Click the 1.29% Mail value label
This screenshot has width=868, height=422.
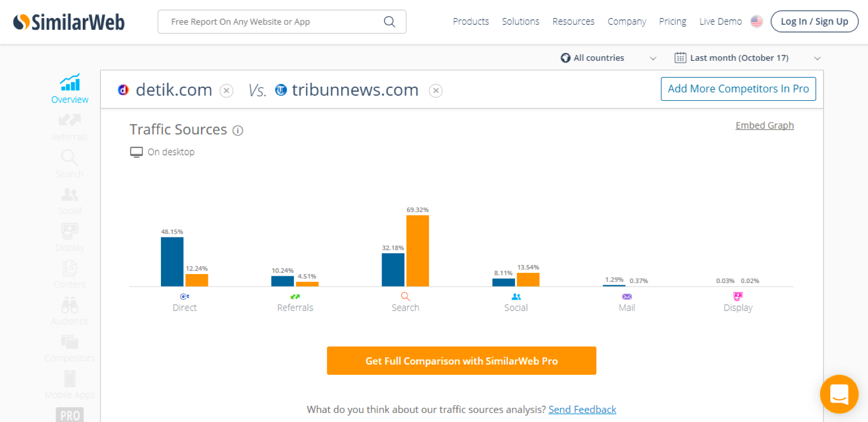click(614, 280)
